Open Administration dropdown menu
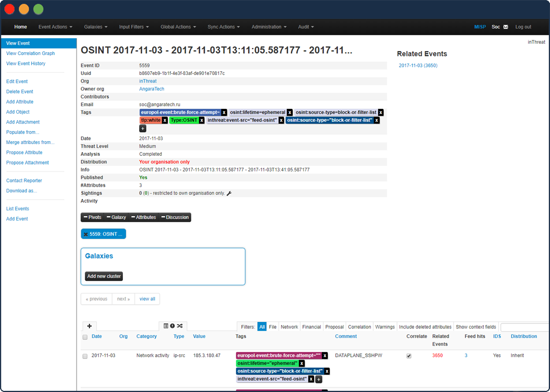Viewport: 550px width, 392px height. [x=269, y=27]
